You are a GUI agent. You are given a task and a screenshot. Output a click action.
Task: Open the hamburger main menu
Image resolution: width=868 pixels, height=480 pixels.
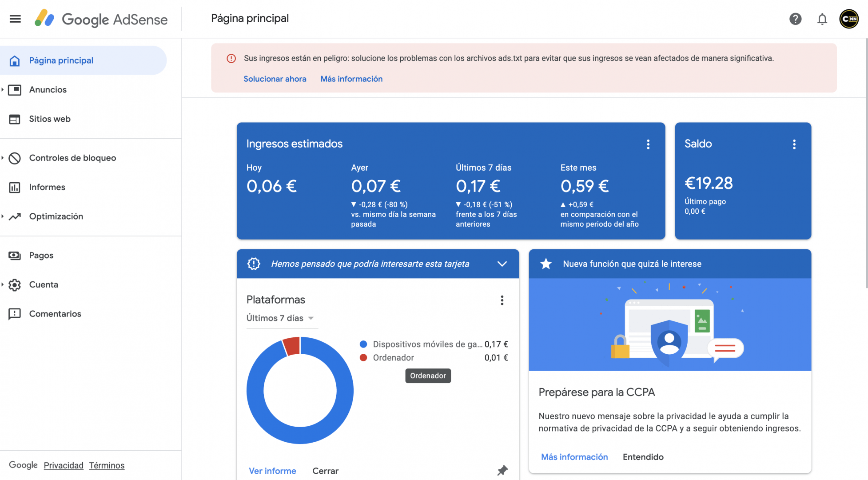coord(15,19)
